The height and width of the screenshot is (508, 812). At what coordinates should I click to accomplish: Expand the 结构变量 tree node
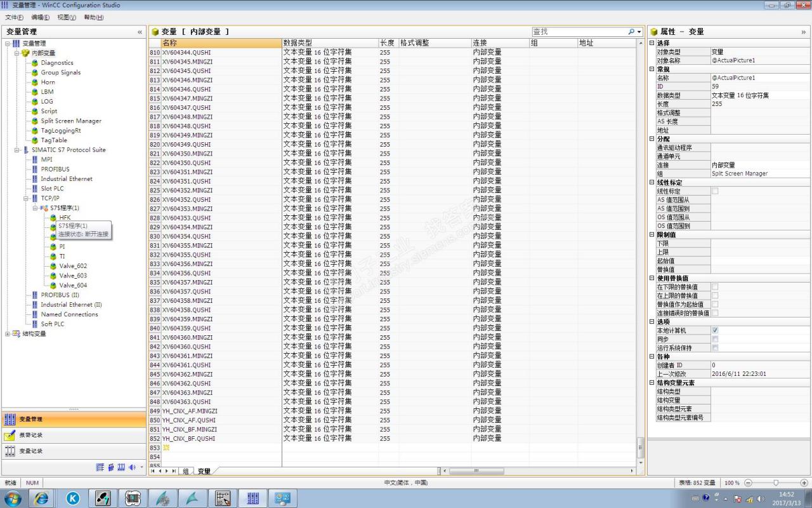click(x=8, y=333)
